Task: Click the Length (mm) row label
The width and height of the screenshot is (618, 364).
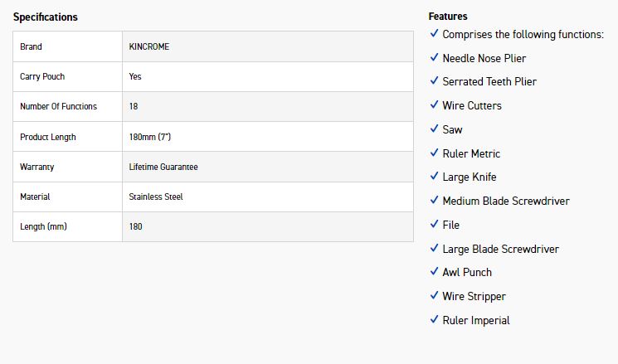Action: pos(43,226)
